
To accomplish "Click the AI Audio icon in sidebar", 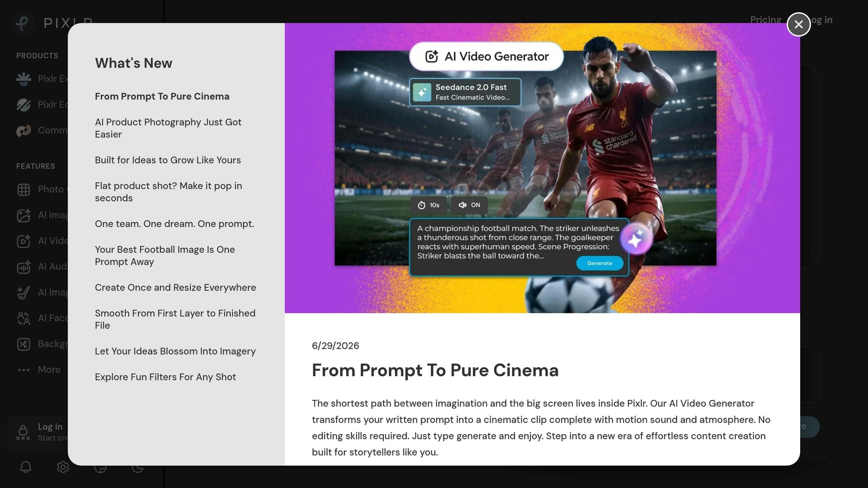I will pyautogui.click(x=24, y=266).
